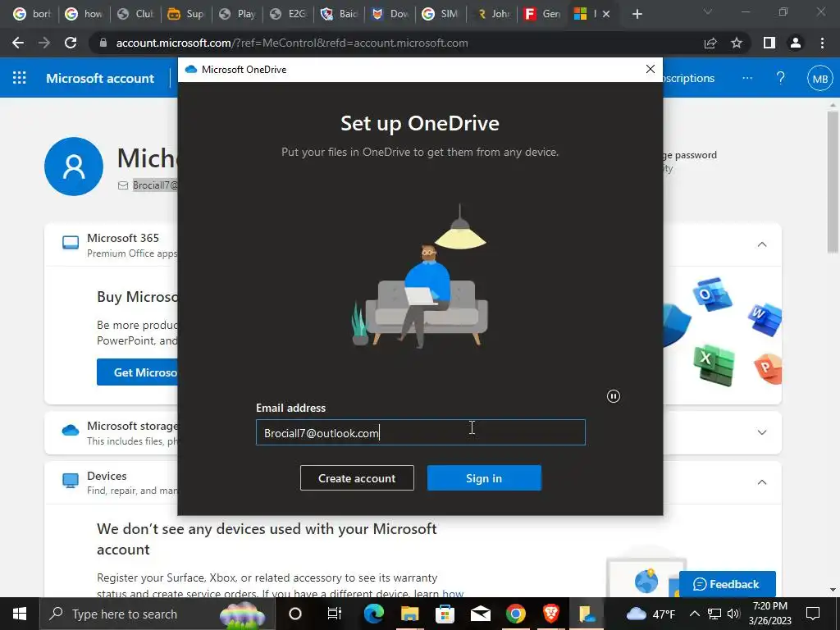Open the notification center icon
Viewport: 840px width, 630px height.
[813, 614]
